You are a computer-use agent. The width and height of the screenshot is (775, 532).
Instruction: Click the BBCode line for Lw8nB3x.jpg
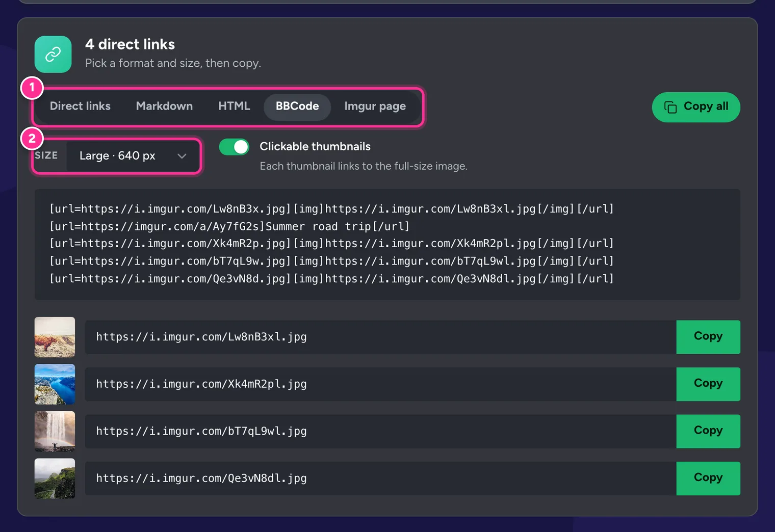tap(331, 209)
